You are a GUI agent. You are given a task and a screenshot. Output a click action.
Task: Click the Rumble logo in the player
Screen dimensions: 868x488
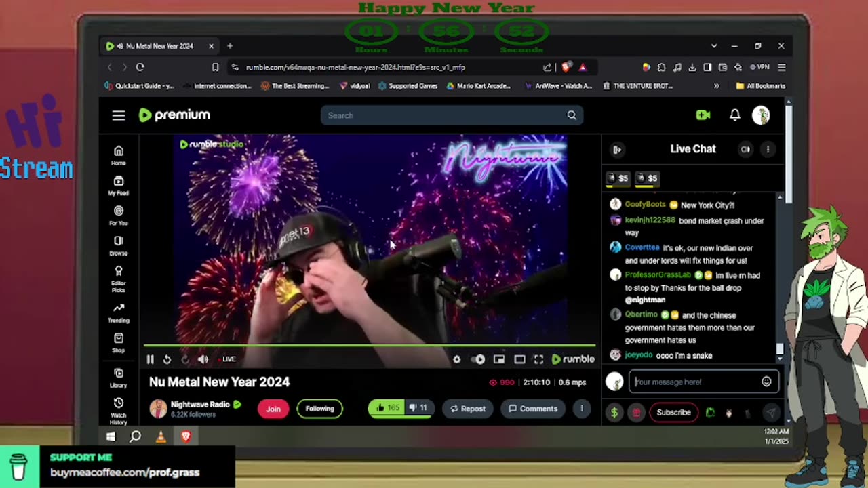573,359
